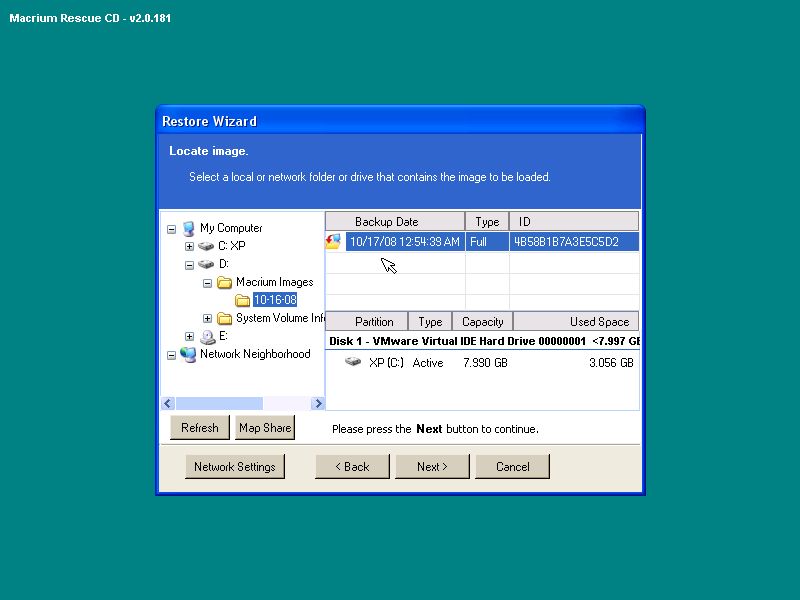Select the XP (C:) partition name
Viewport: 800px width, 600px height.
pos(386,362)
